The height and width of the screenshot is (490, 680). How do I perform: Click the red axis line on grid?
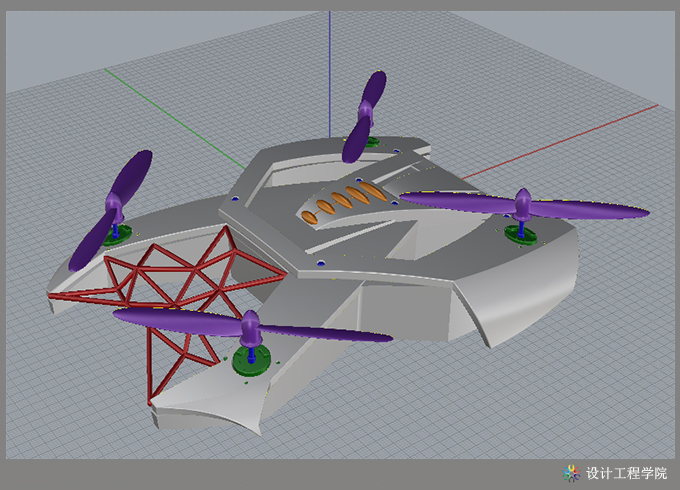[x=560, y=141]
